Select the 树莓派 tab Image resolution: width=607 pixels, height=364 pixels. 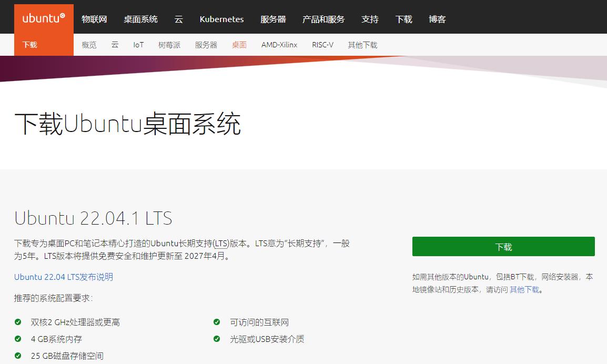[x=169, y=45]
